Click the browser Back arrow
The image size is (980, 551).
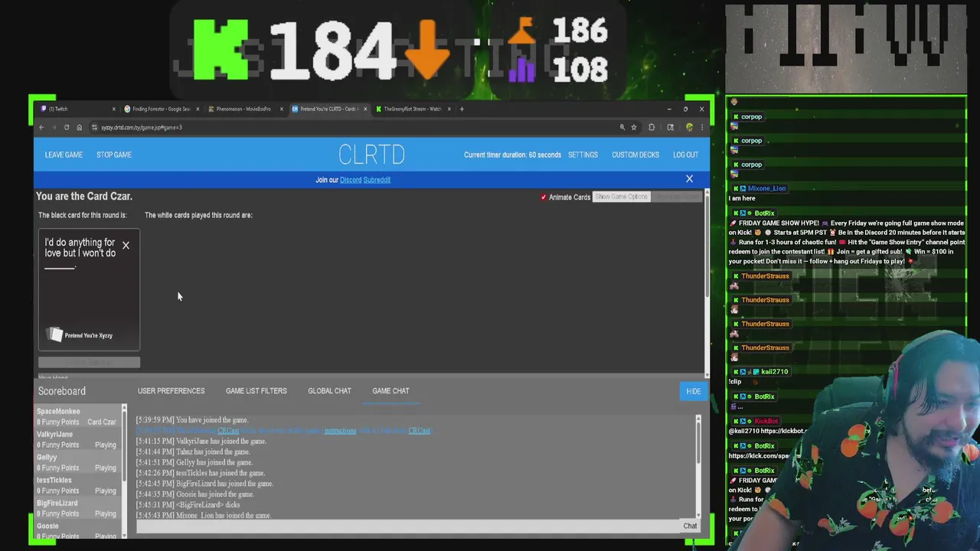click(x=41, y=127)
